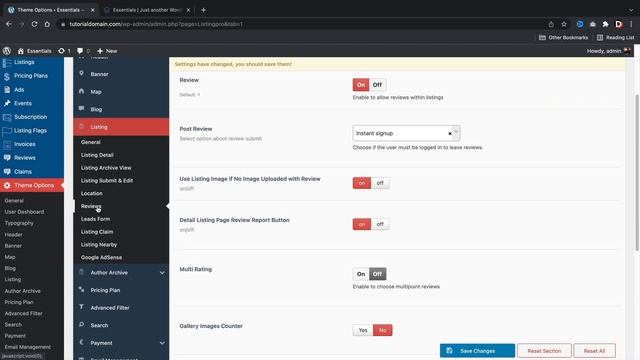
Task: Turn Multi Rating Off
Action: [x=378, y=274]
